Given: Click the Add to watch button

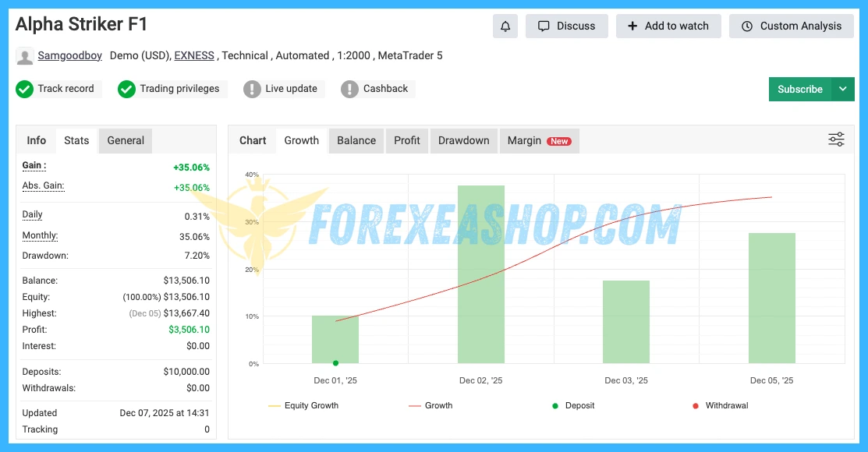Looking at the screenshot, I should click(x=668, y=26).
